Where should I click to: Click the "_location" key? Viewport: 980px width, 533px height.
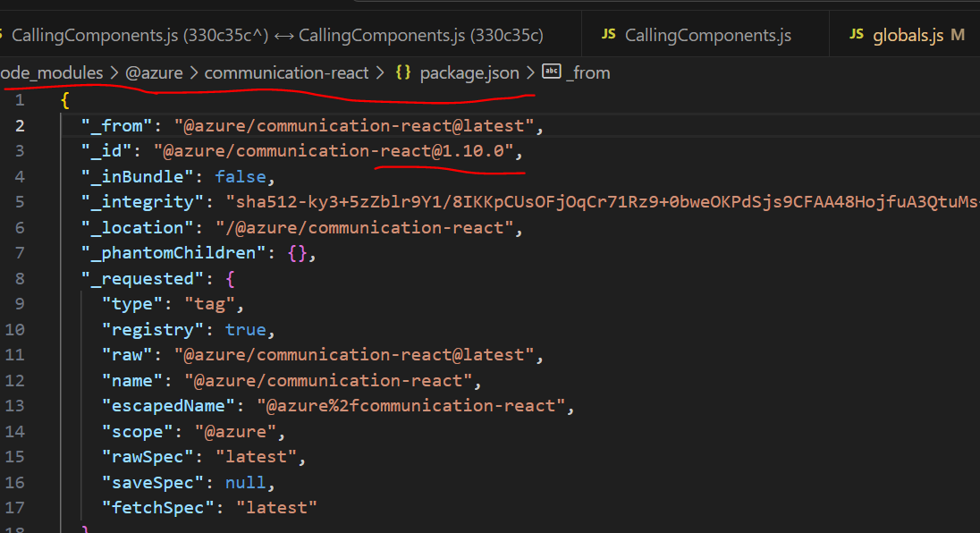click(x=138, y=227)
